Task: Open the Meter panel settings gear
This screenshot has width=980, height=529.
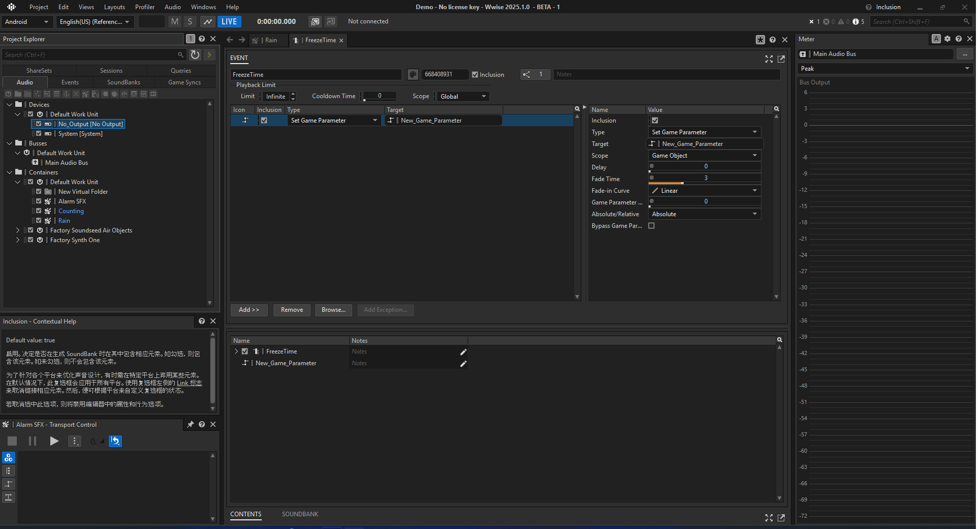Action: pos(947,39)
